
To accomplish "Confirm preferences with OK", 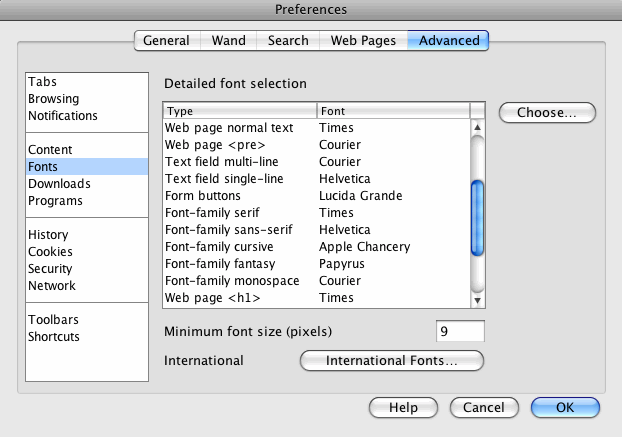I will pyautogui.click(x=565, y=408).
